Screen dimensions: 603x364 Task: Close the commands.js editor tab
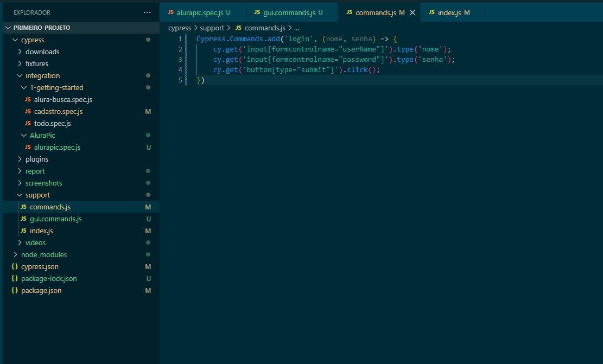click(x=412, y=12)
